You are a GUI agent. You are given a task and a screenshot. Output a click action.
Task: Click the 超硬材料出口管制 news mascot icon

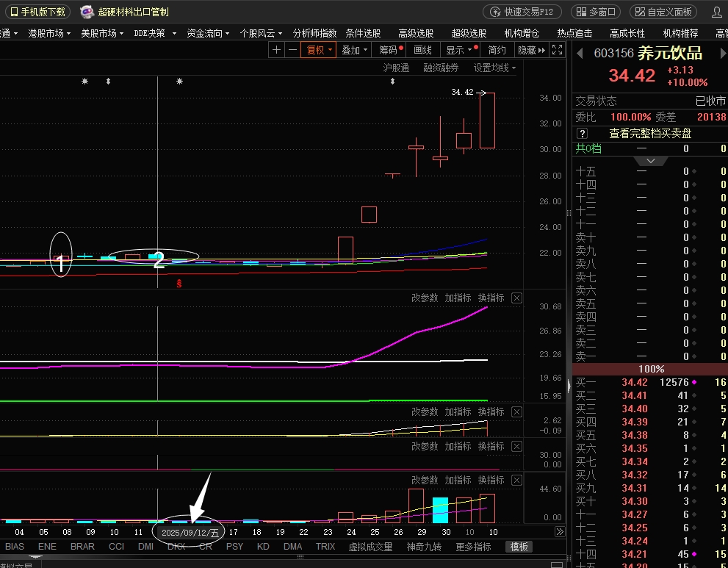click(87, 12)
